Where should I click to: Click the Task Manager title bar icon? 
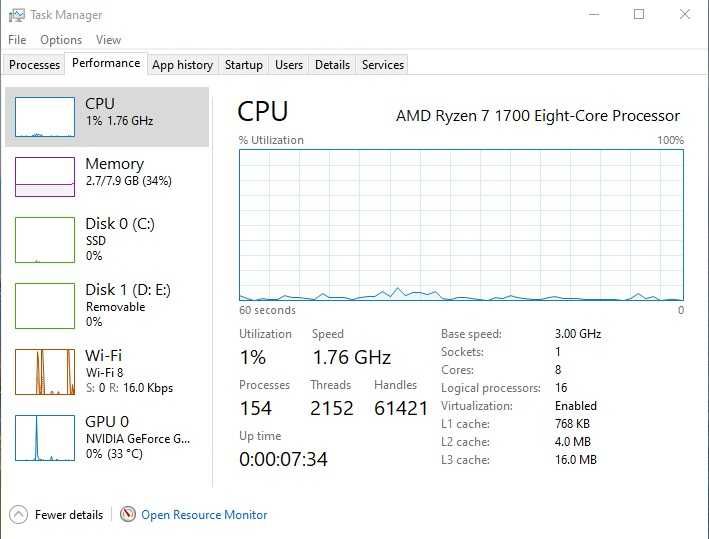point(17,15)
